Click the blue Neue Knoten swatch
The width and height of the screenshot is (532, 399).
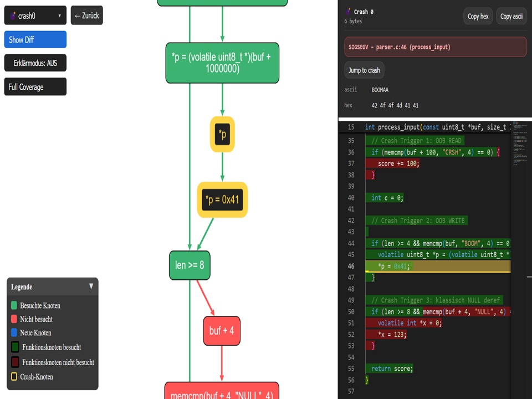pos(14,332)
